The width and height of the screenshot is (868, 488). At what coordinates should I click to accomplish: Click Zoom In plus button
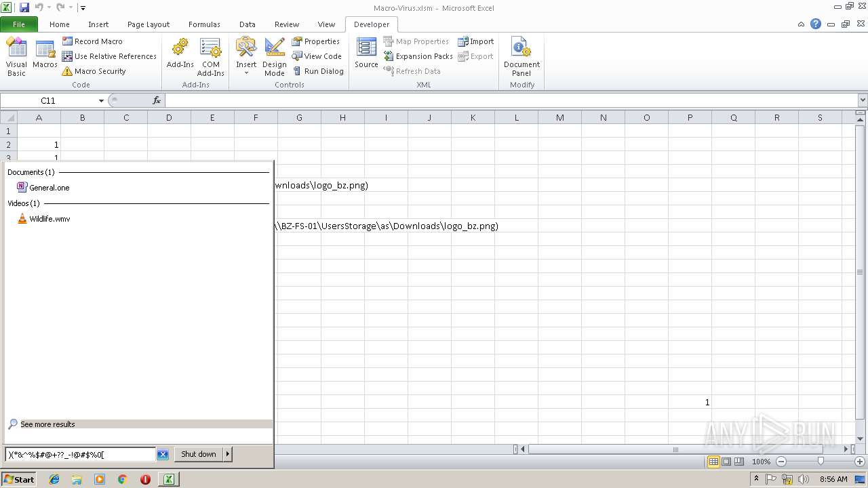[x=860, y=462]
